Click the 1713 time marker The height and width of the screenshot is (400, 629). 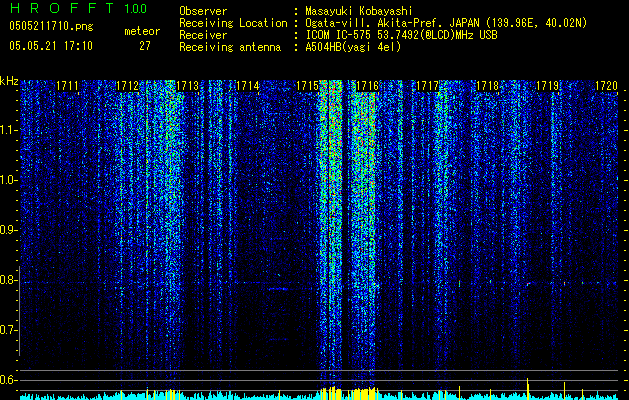[x=187, y=86]
